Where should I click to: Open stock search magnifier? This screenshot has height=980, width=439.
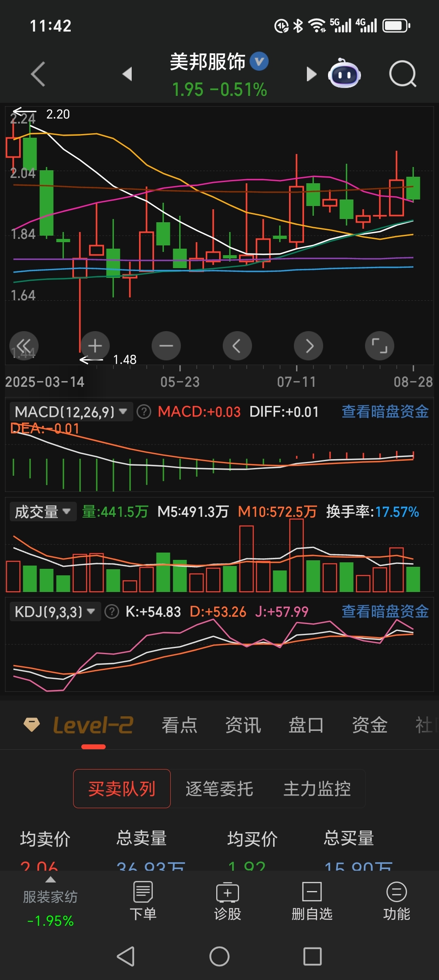point(402,74)
